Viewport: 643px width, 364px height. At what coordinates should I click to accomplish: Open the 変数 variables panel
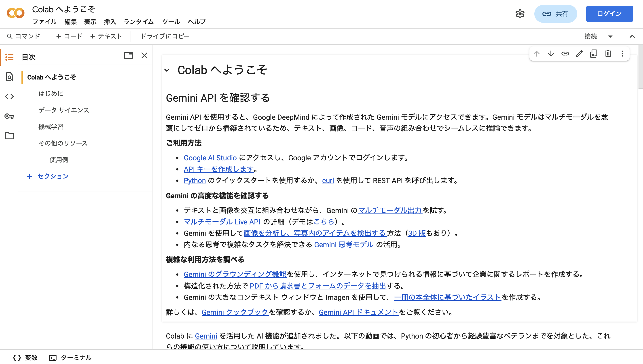25,358
